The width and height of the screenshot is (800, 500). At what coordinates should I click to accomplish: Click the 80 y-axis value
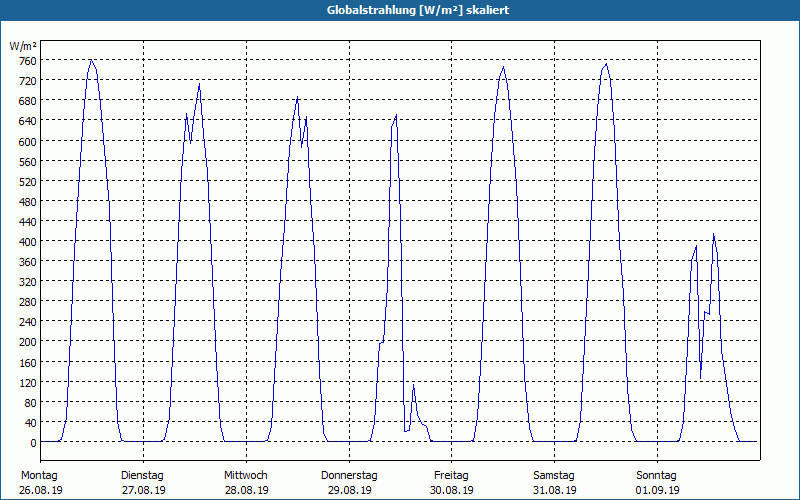(x=31, y=403)
